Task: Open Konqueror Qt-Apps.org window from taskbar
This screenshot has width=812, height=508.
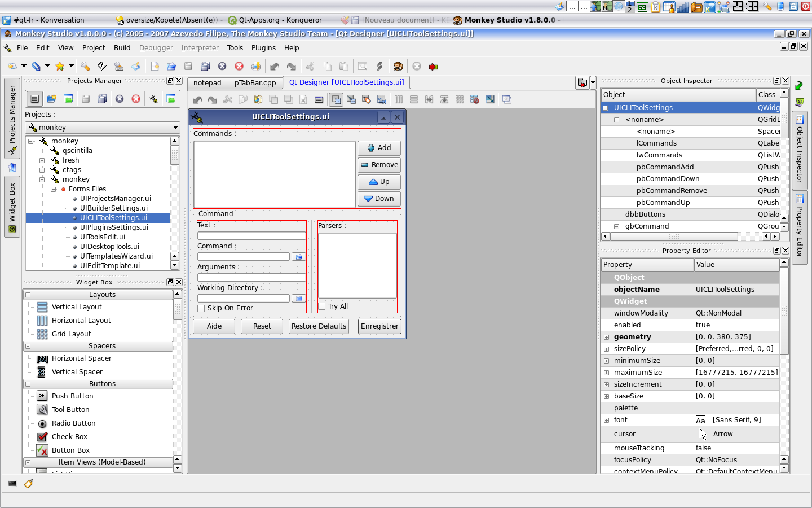Action: click(x=275, y=20)
